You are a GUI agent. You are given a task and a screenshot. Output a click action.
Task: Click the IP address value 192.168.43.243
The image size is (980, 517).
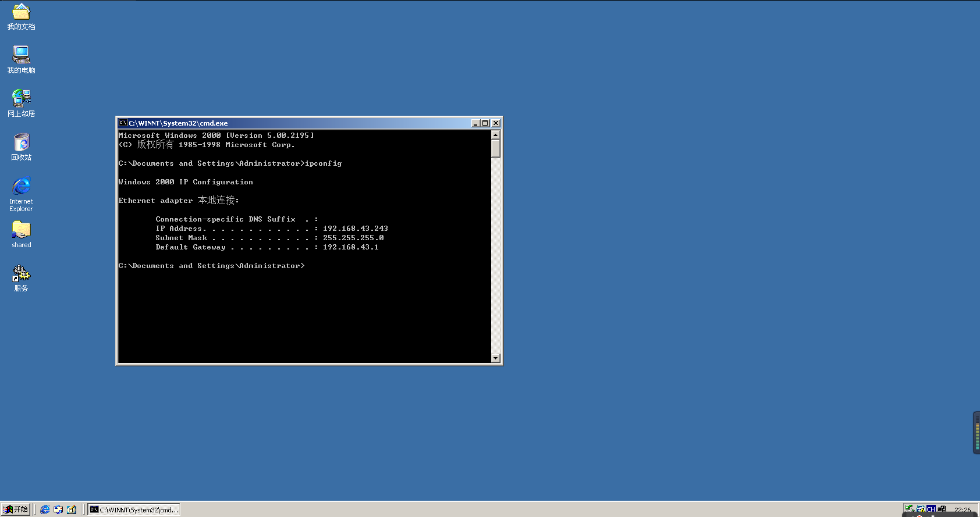pyautogui.click(x=356, y=229)
